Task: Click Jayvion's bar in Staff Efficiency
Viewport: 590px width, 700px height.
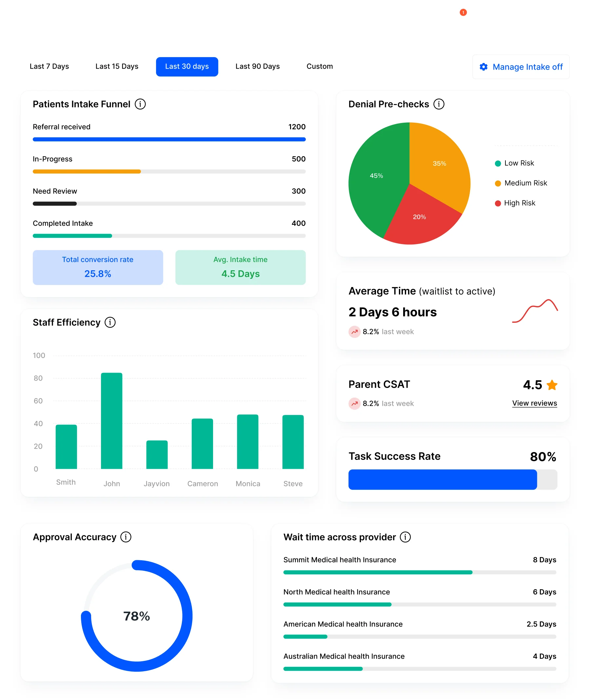Action: 157,455
